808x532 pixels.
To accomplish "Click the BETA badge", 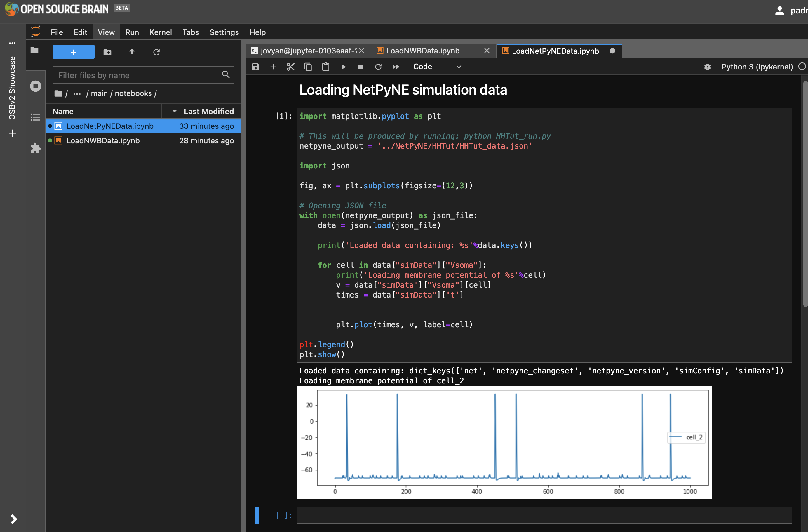I will 121,8.
